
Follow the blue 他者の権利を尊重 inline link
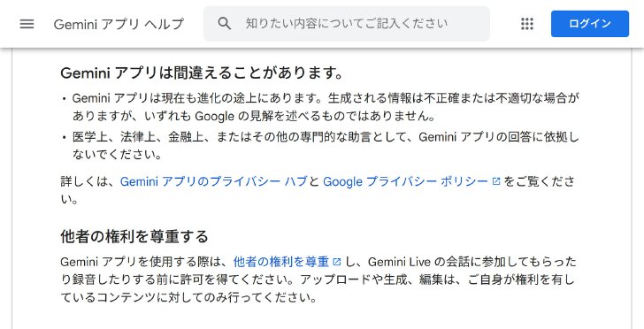click(281, 262)
